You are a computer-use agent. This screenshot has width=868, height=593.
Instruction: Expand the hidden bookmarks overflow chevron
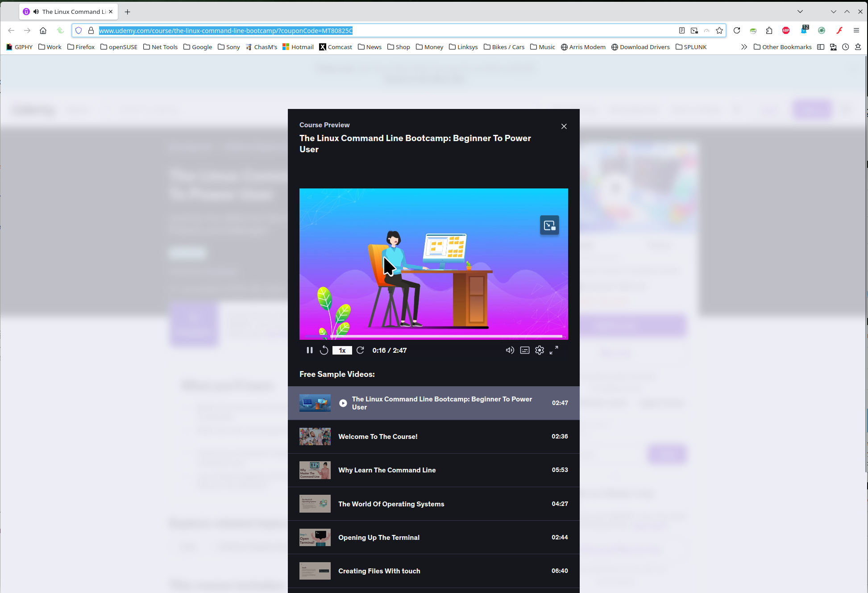pyautogui.click(x=744, y=47)
